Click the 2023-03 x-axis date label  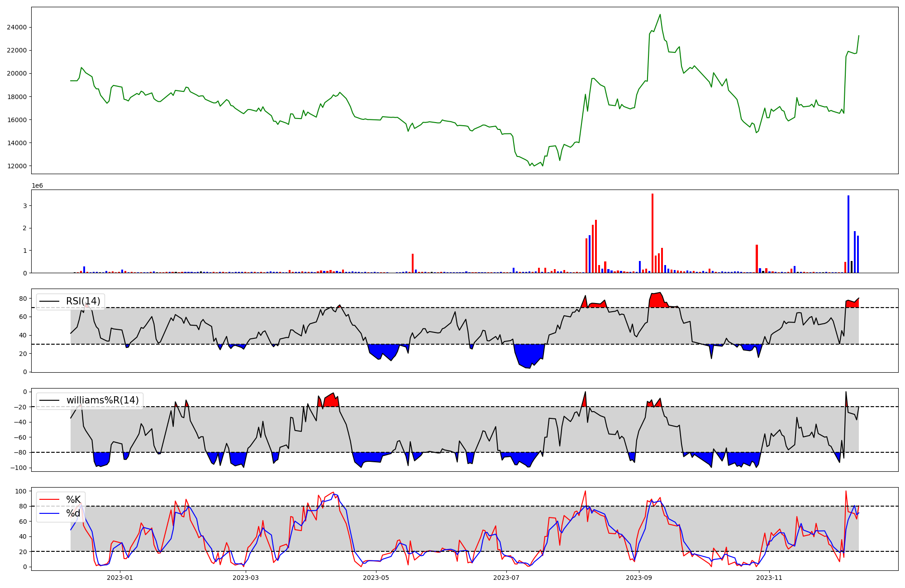coord(246,578)
